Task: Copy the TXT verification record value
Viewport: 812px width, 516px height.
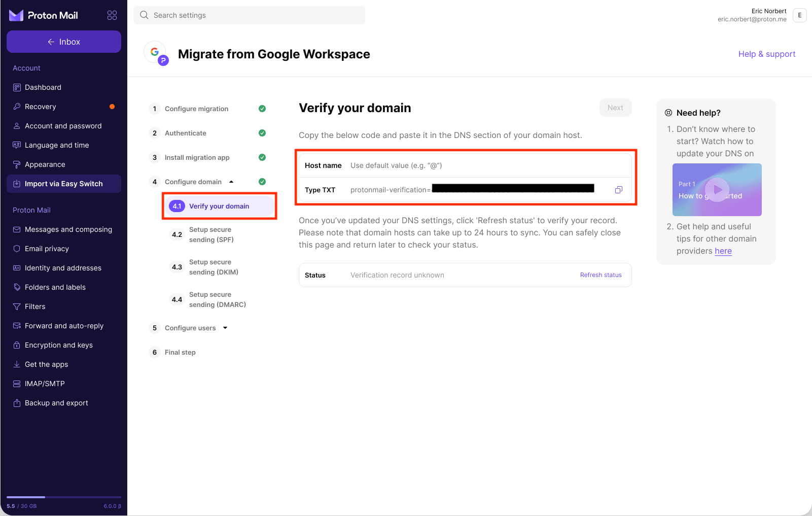Action: tap(619, 190)
